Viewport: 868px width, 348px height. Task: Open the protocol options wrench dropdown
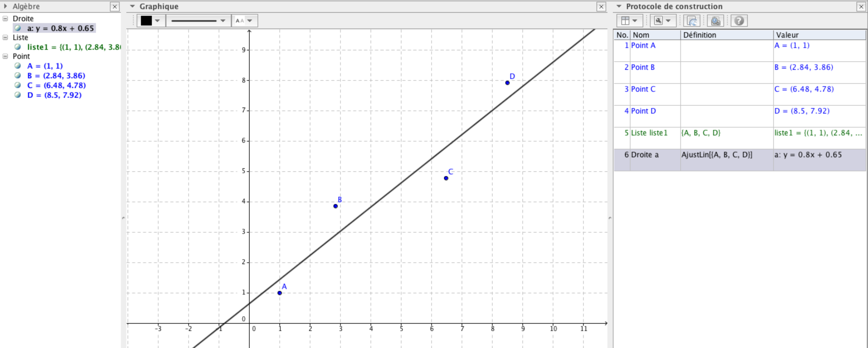click(662, 21)
